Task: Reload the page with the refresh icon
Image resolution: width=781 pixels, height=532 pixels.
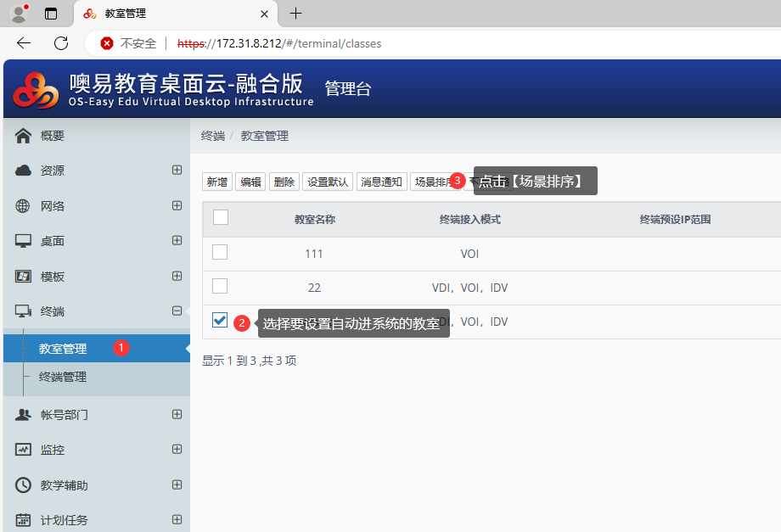Action: pos(61,43)
